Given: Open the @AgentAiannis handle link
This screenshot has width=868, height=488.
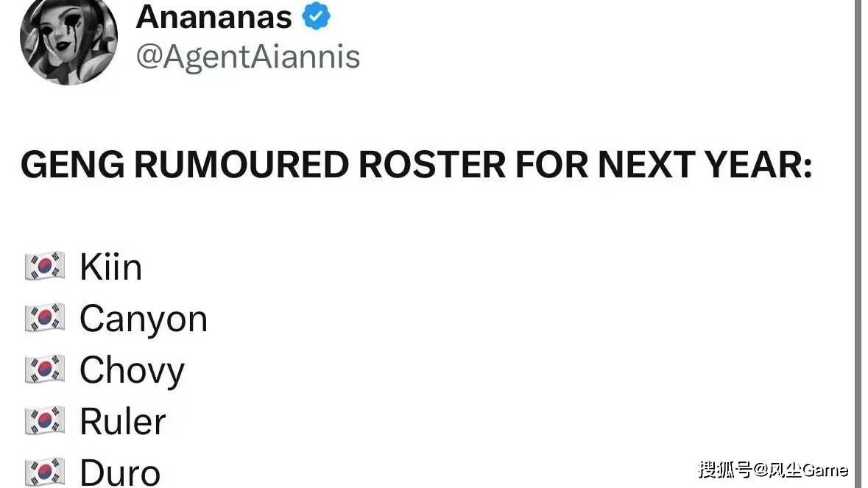Looking at the screenshot, I should coord(248,57).
